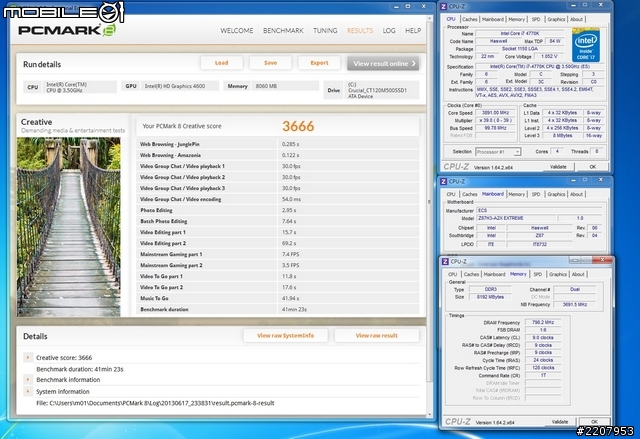
Task: Click View raw result button
Action: click(376, 335)
